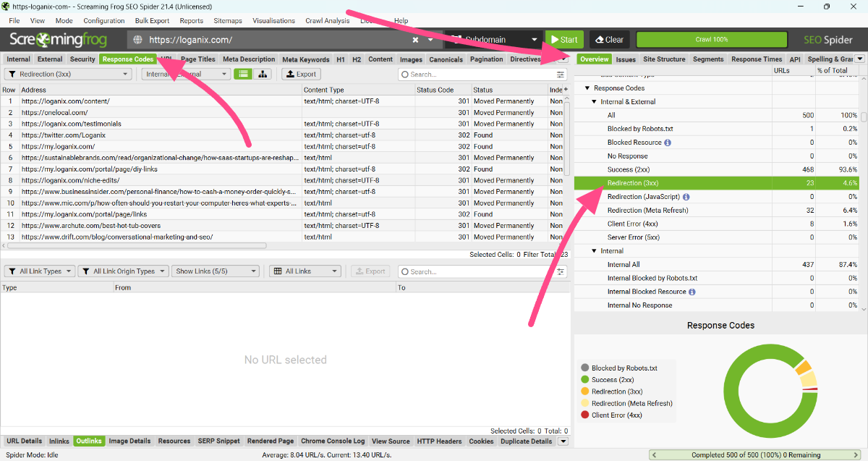This screenshot has height=461, width=868.
Task: Open the HTTP Headers bottom tab
Action: pyautogui.click(x=439, y=441)
